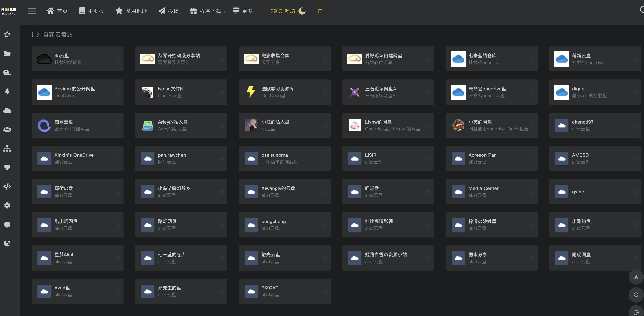Viewport: 644px width, 316px height.
Task: Click the back-to-top arrow button
Action: click(x=636, y=277)
